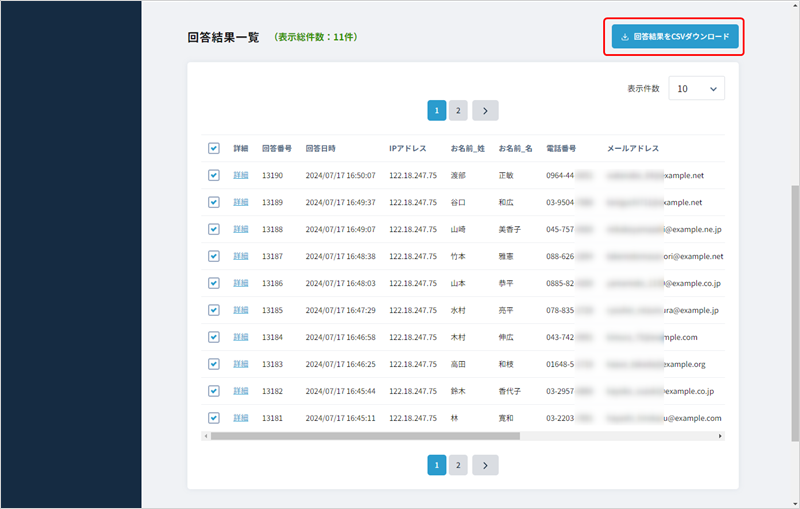
Task: Open 詳細 link for answer 13189
Action: pyautogui.click(x=241, y=202)
